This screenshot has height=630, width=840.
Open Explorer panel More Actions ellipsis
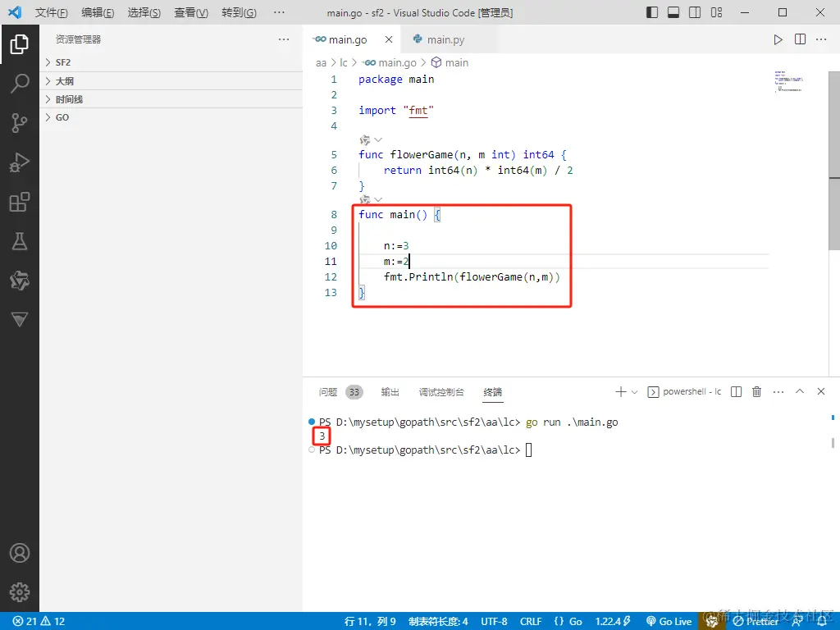283,39
